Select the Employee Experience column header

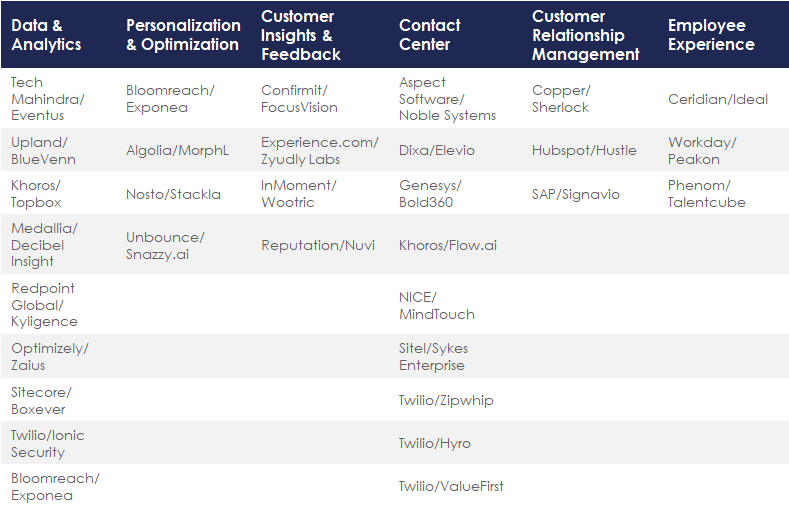(711, 35)
